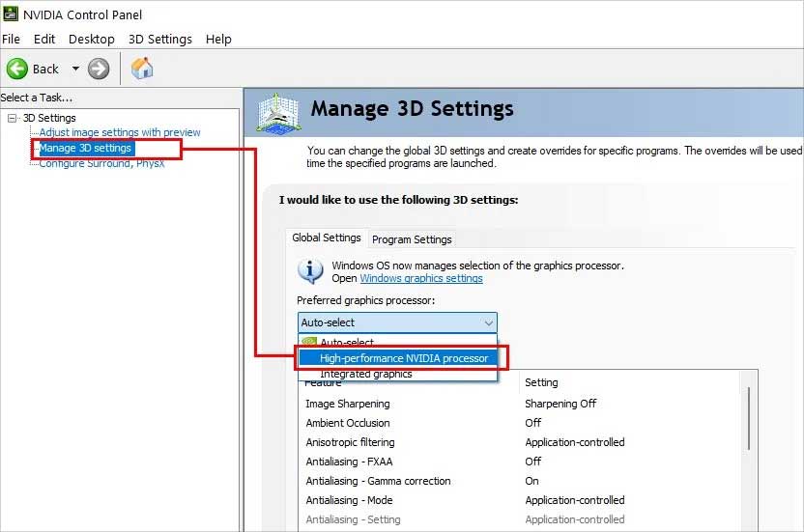Click the Forward arrow icon
Image resolution: width=804 pixels, height=532 pixels.
tap(99, 69)
